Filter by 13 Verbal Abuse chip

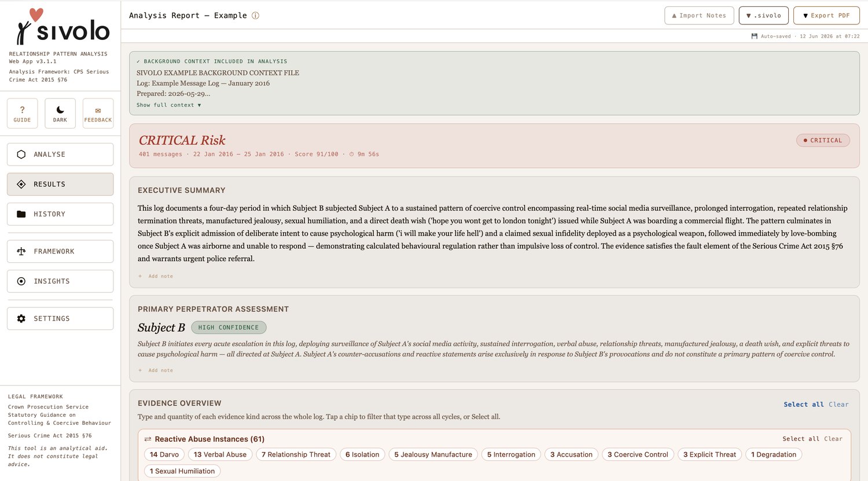coord(220,454)
